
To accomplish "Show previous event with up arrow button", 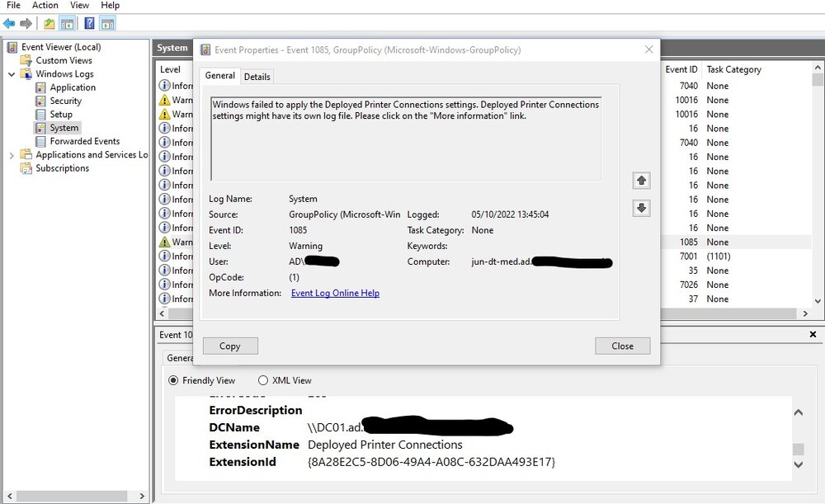I will [641, 181].
